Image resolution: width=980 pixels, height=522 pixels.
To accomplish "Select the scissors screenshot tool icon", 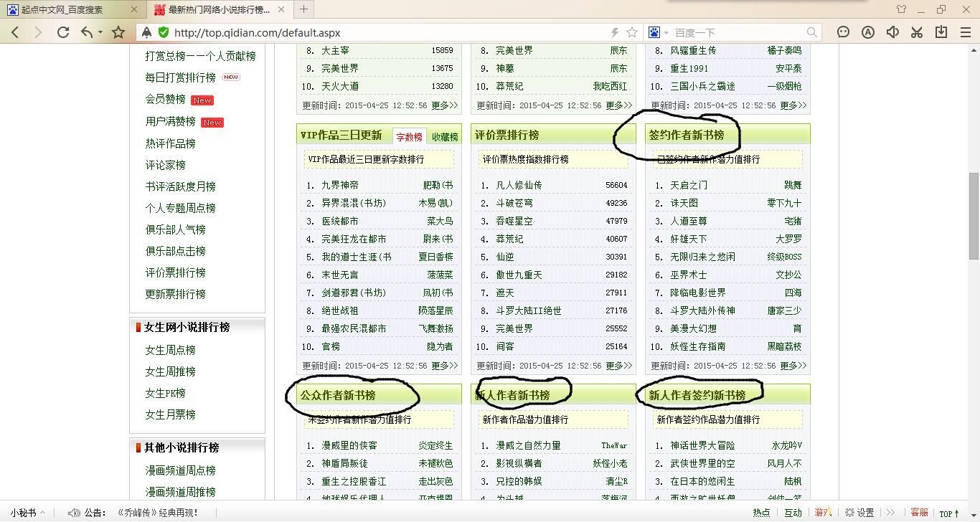I will coord(916,32).
